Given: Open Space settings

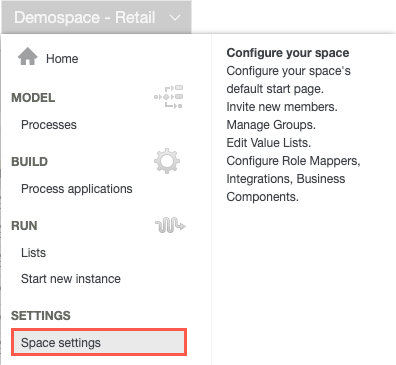Looking at the screenshot, I should coord(99,342).
